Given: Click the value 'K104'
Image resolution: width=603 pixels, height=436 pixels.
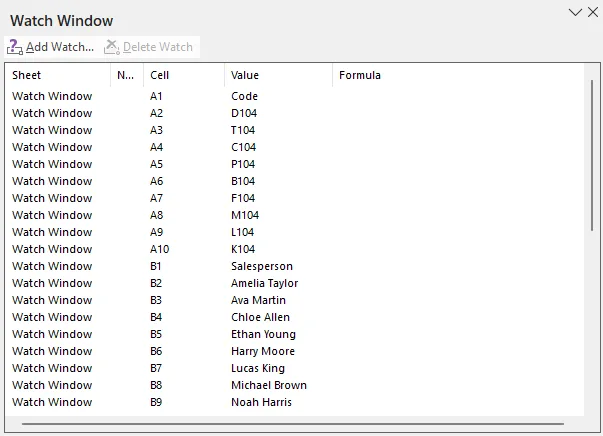Looking at the screenshot, I should [x=243, y=249].
